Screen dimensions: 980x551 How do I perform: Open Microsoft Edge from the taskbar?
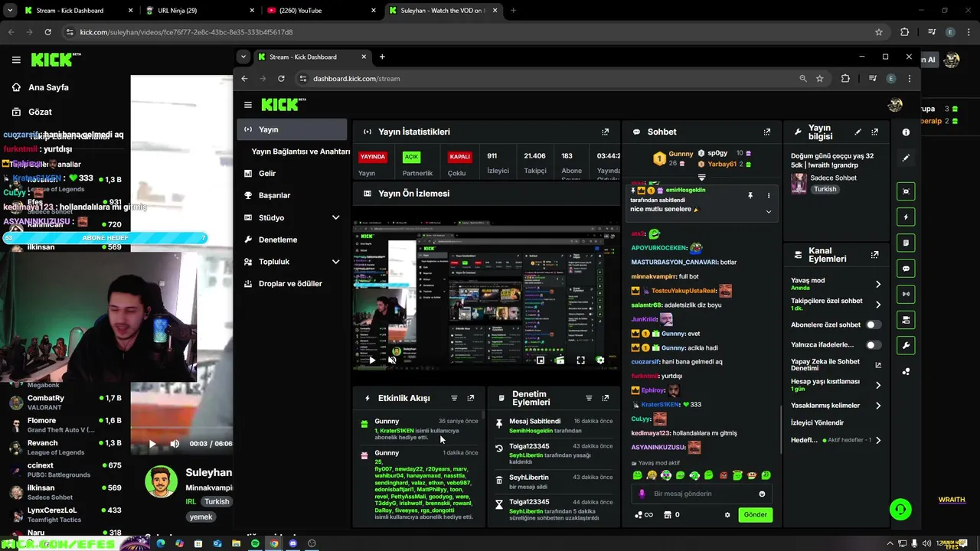pos(161,543)
